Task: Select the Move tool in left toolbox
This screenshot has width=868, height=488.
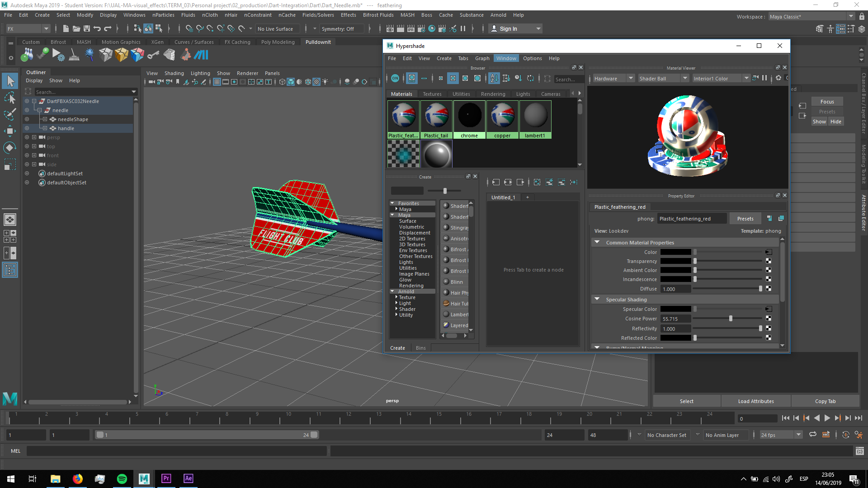Action: point(10,131)
